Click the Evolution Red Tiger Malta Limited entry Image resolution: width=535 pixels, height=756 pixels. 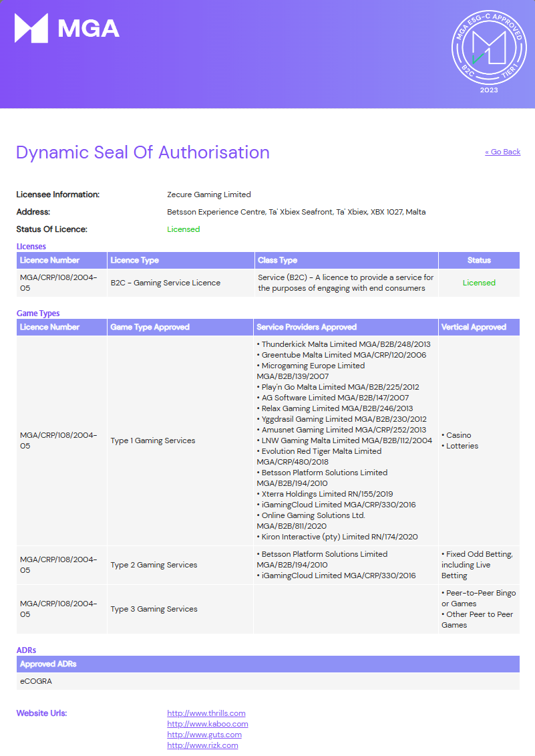pos(319,457)
